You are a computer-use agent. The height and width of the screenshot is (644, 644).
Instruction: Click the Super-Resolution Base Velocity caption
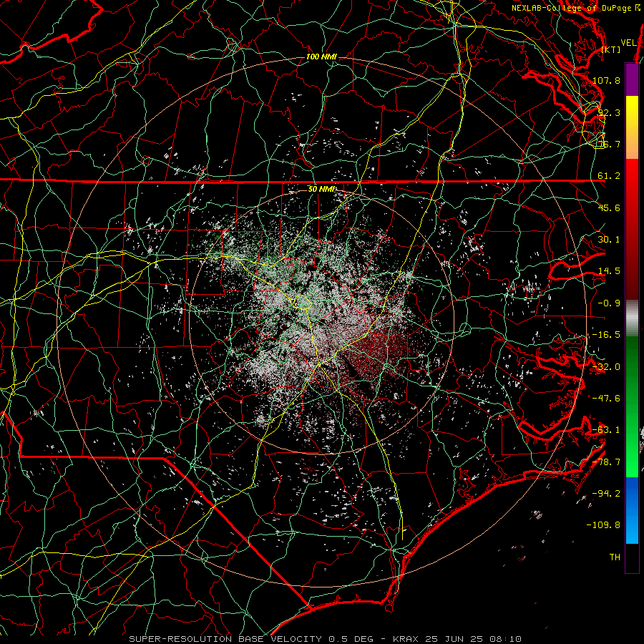(325, 639)
